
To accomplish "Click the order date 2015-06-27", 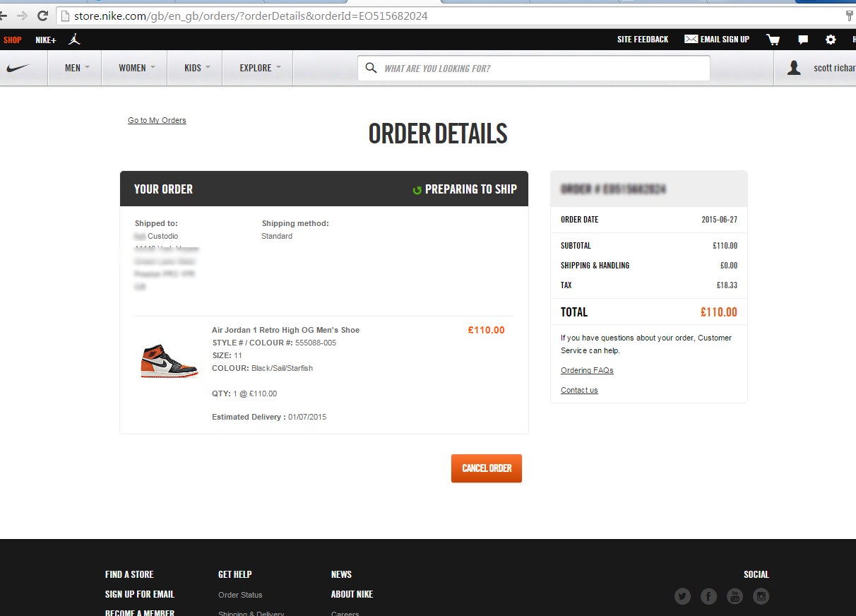I will pyautogui.click(x=719, y=220).
